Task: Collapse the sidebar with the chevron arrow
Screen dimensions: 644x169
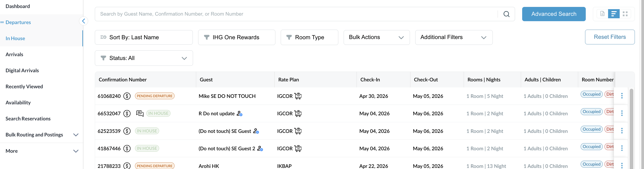Action: pyautogui.click(x=83, y=21)
